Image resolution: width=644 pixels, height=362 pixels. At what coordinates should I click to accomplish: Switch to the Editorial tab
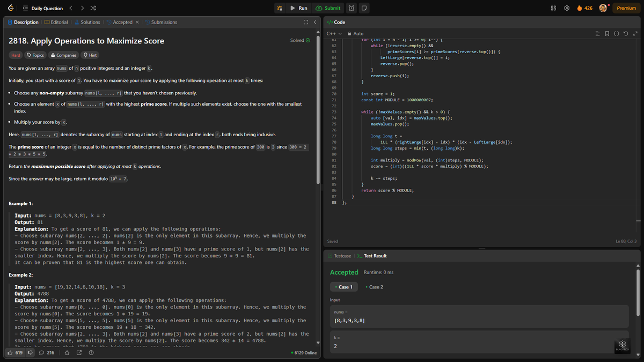tap(56, 22)
